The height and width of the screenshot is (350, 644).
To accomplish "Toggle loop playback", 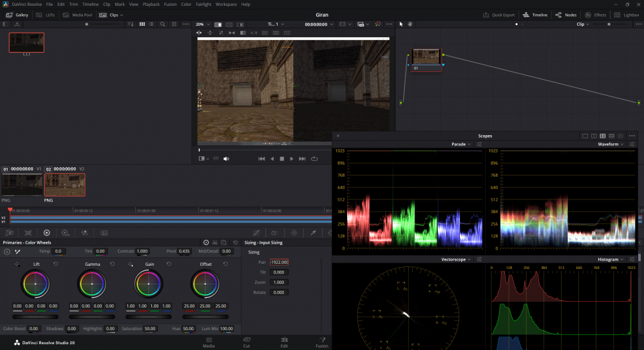I will [314, 159].
